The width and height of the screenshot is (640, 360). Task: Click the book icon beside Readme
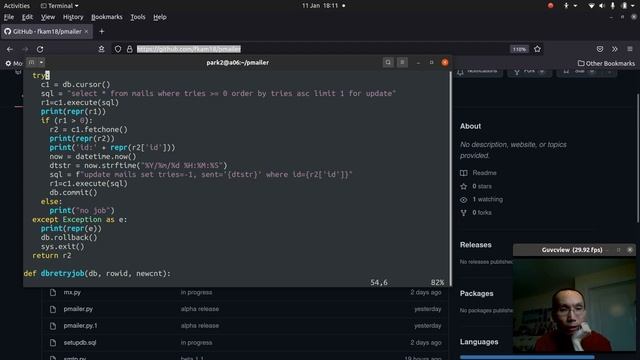coord(464,173)
